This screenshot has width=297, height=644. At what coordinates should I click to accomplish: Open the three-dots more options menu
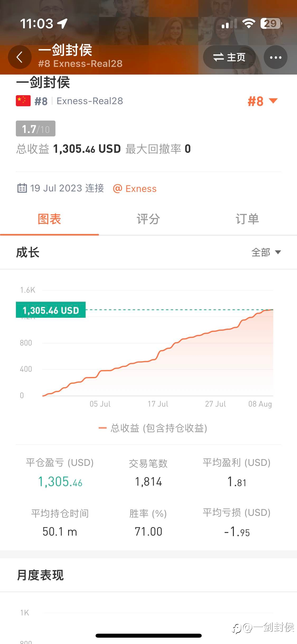tap(275, 57)
